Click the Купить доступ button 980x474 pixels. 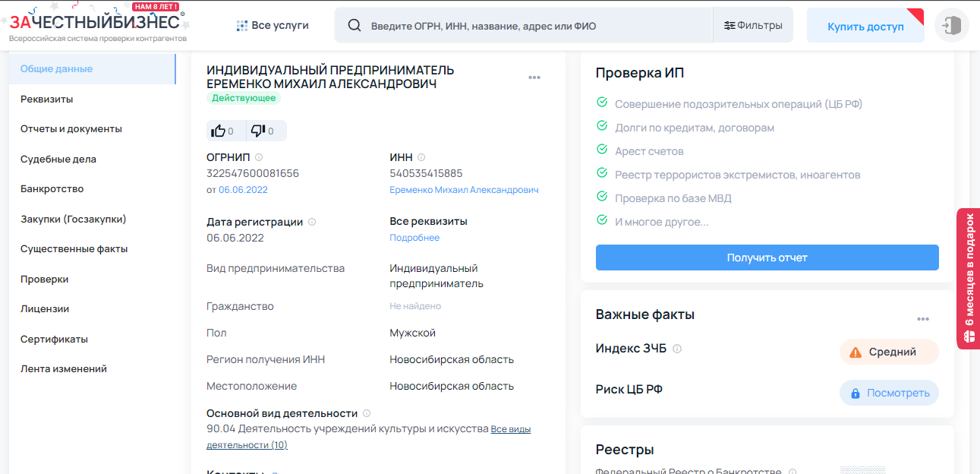pos(865,27)
